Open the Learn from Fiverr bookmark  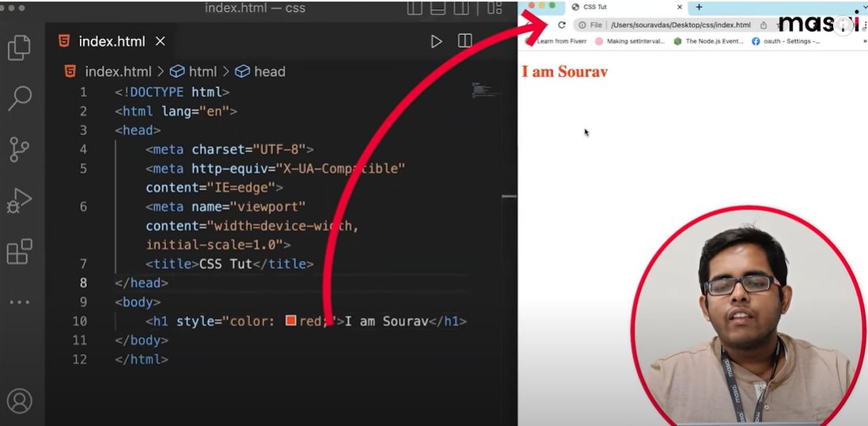pos(557,41)
